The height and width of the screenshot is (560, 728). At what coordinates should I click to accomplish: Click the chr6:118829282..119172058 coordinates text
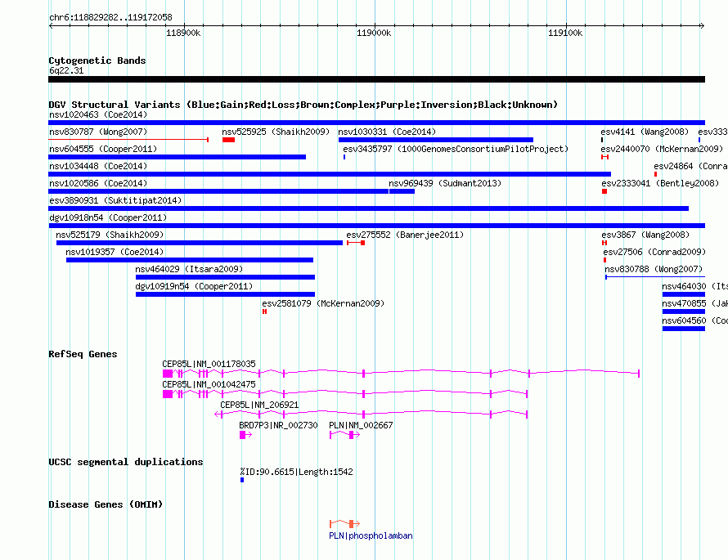110,17
